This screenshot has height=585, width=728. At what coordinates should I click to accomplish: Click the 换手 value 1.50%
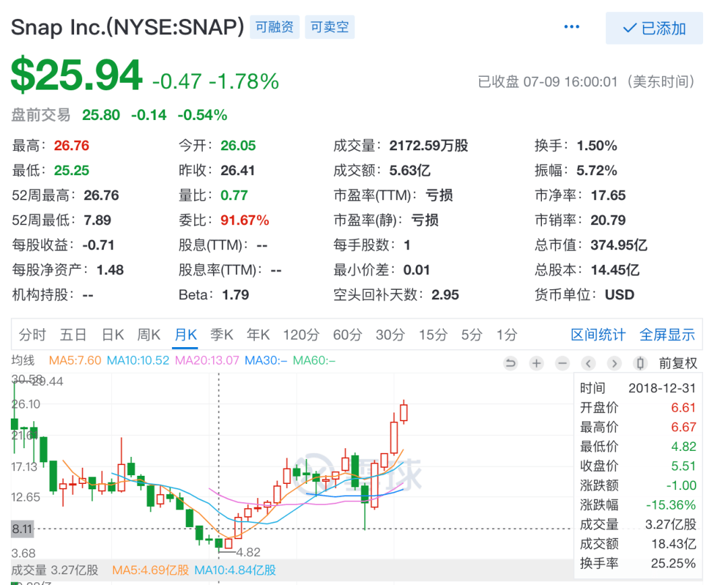click(597, 146)
